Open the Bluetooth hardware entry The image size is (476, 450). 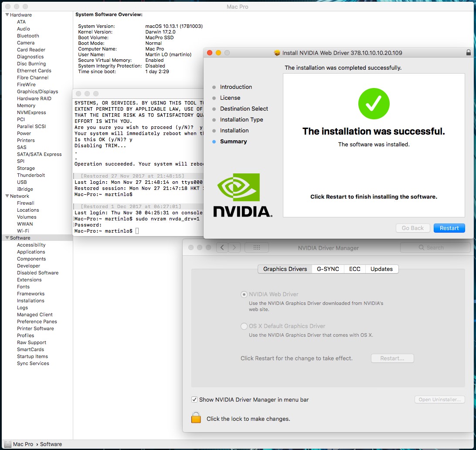point(28,35)
